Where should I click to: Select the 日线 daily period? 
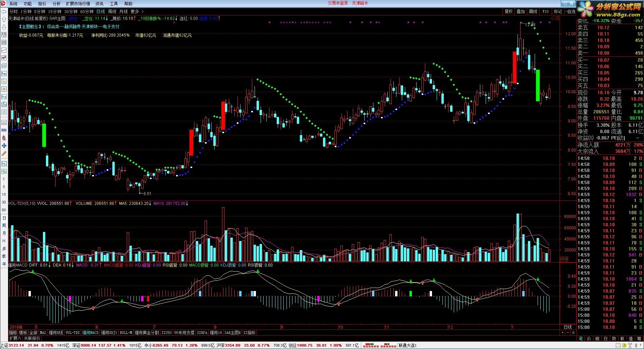click(101, 11)
